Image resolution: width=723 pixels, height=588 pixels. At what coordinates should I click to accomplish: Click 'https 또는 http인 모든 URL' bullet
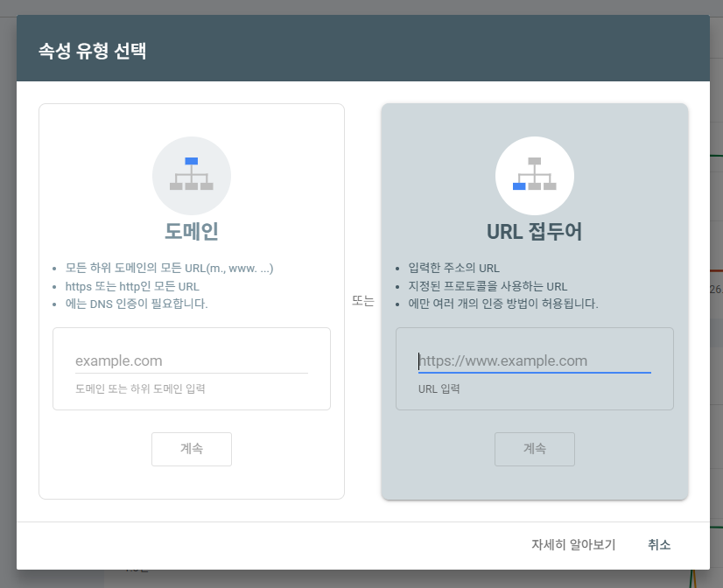[x=132, y=286]
